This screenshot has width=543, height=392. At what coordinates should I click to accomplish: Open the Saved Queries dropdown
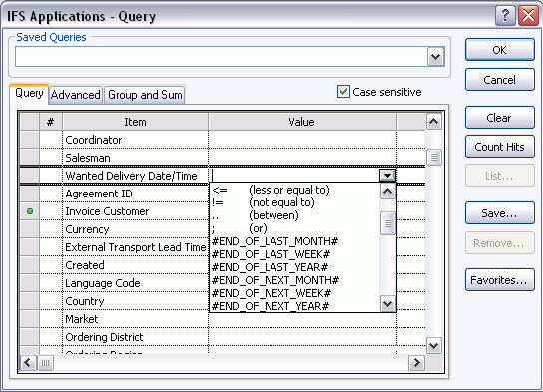(x=435, y=57)
